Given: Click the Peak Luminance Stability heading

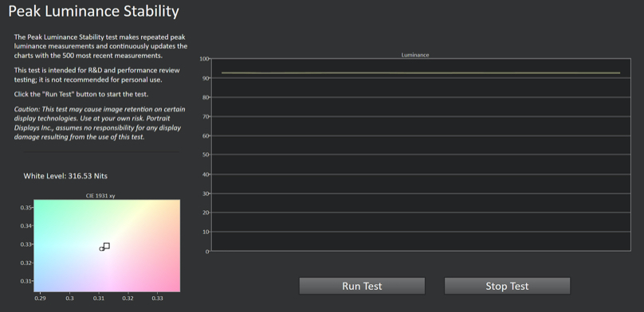Looking at the screenshot, I should 93,11.
